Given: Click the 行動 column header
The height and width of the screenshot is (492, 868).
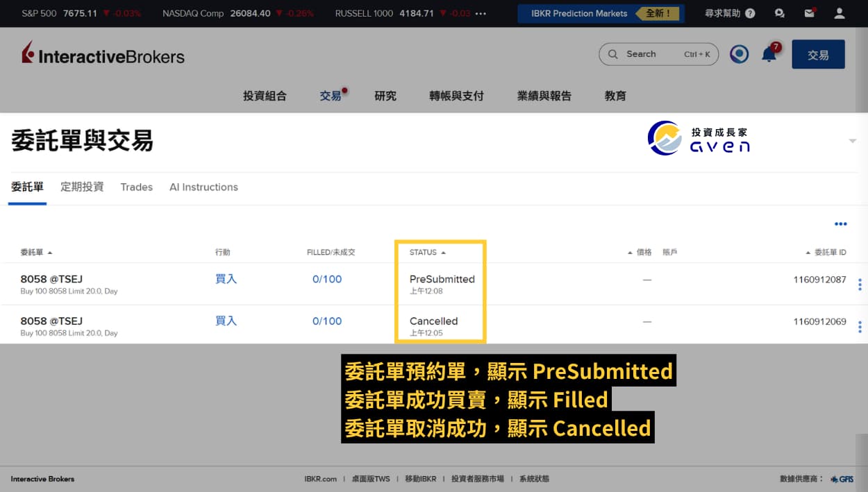Looking at the screenshot, I should click(222, 253).
